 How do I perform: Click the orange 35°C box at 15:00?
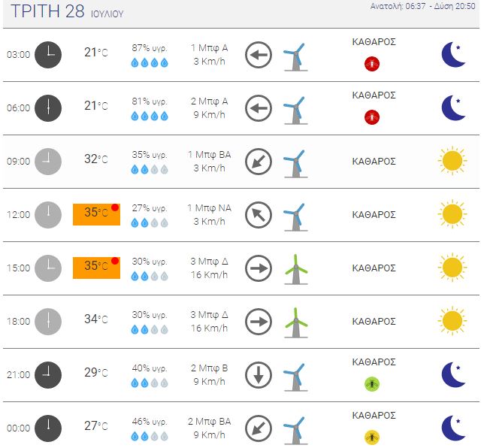[x=97, y=268]
